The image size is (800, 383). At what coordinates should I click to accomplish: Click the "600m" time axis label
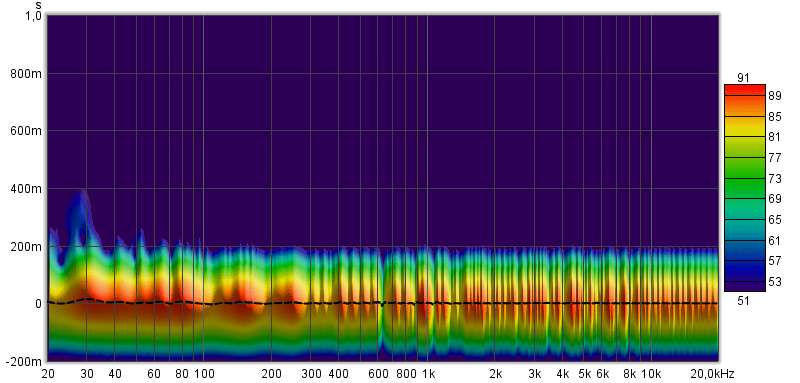(x=26, y=131)
